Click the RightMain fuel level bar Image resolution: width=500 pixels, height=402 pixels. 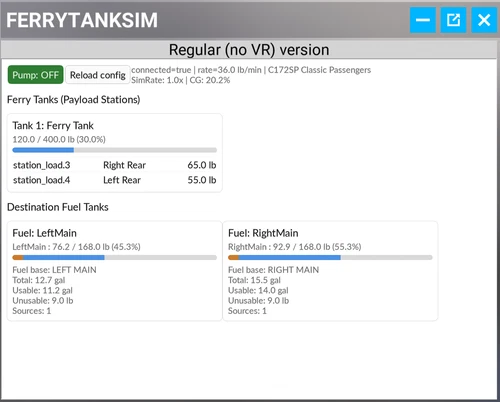330,257
